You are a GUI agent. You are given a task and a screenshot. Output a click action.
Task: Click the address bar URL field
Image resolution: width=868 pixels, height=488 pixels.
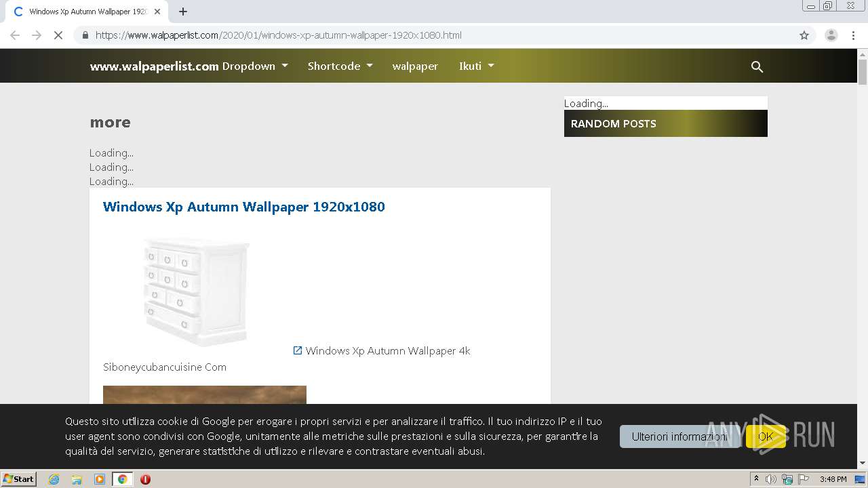(x=444, y=35)
